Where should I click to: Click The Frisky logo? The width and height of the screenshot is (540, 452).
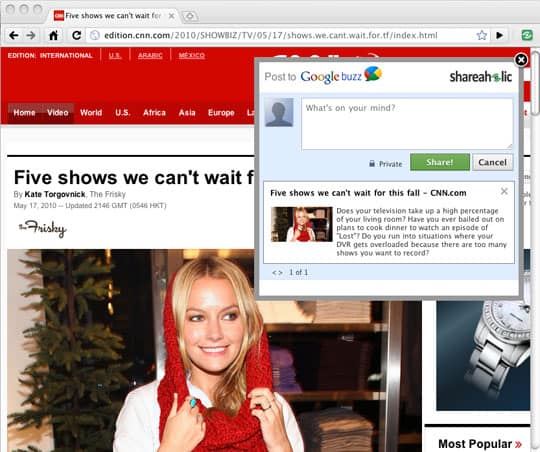pyautogui.click(x=42, y=229)
